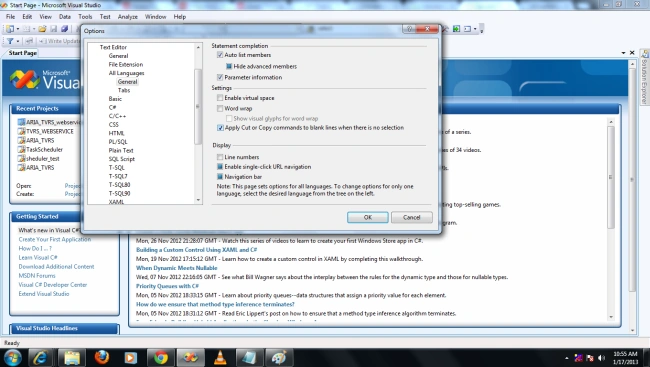The image size is (650, 367).
Task: Click OK in the Options dialog
Action: pos(368,217)
